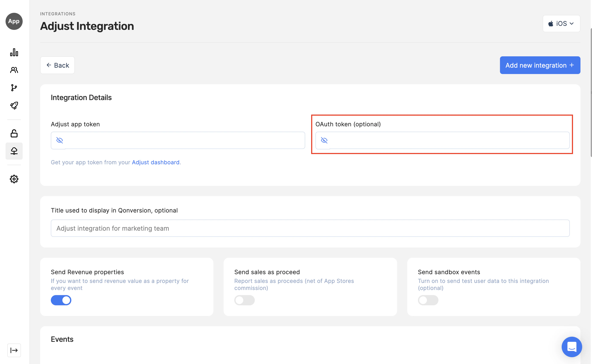Select the integrations cloud sidebar icon
592x364 pixels.
14,151
